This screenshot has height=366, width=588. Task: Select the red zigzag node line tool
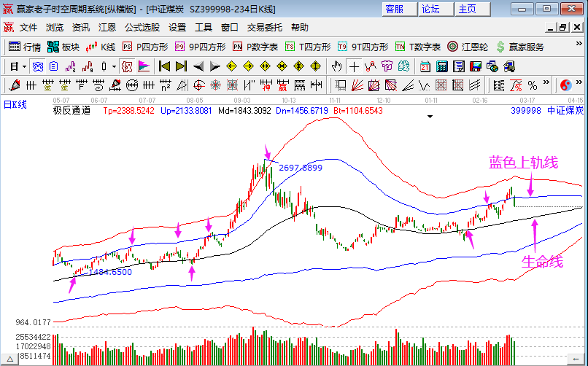click(x=371, y=66)
